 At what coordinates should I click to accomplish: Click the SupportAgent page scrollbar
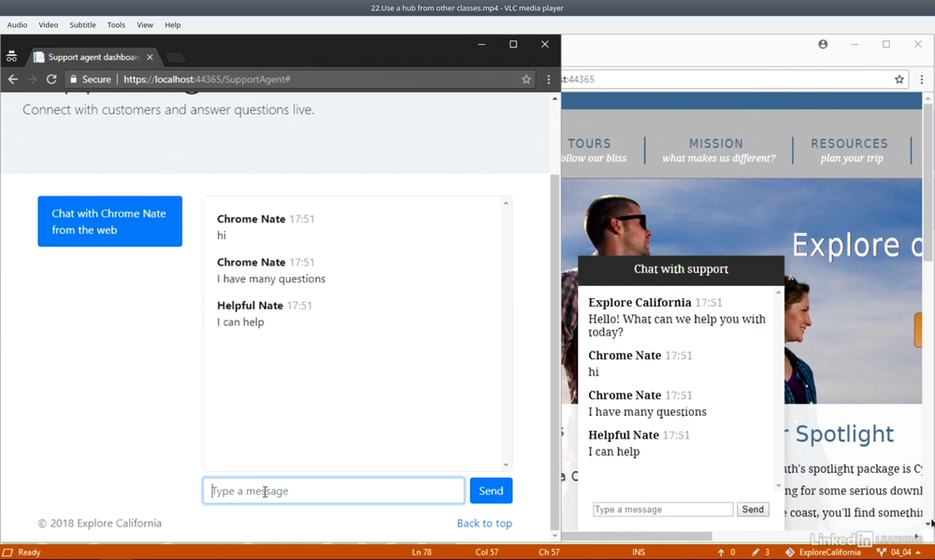pos(554,350)
